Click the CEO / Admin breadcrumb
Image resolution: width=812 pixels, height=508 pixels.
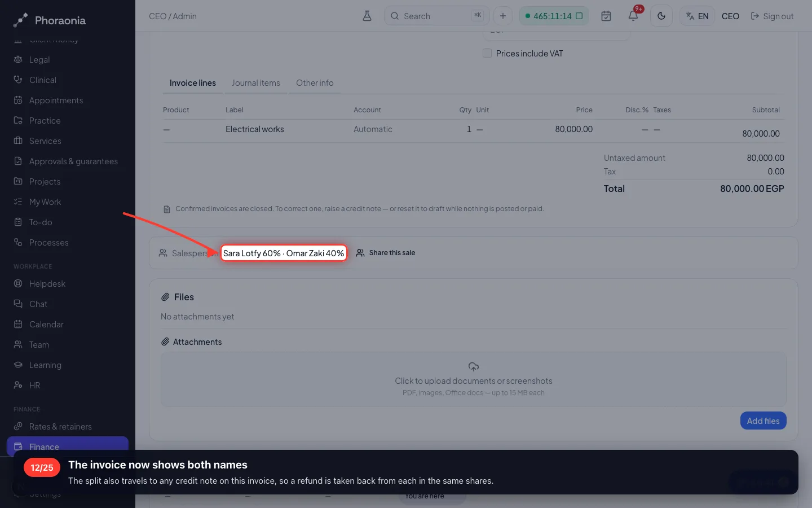coord(173,16)
